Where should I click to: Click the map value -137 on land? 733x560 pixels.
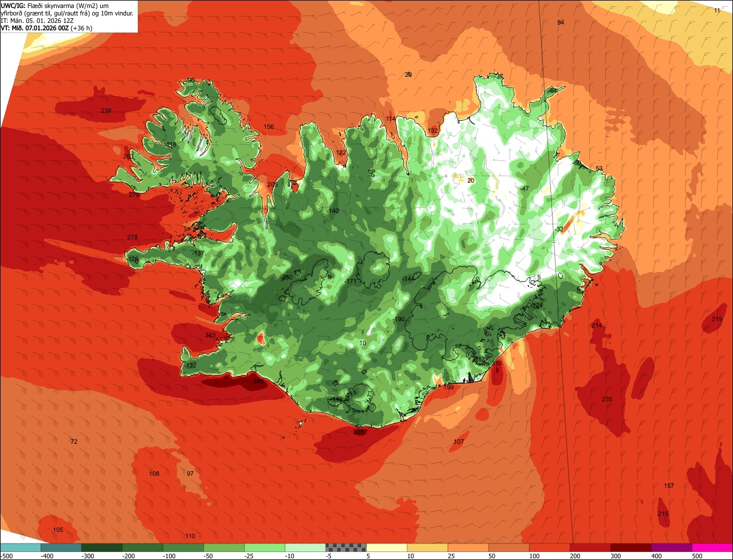(x=198, y=254)
